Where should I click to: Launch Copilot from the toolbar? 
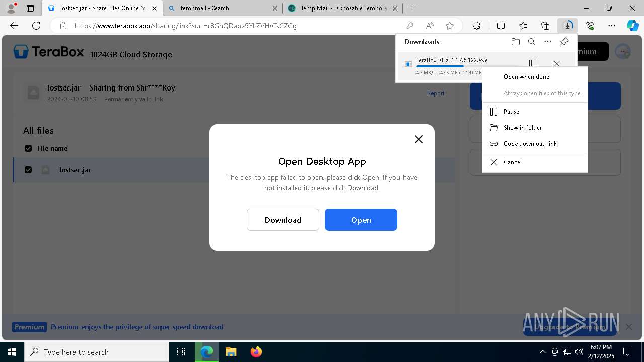632,26
